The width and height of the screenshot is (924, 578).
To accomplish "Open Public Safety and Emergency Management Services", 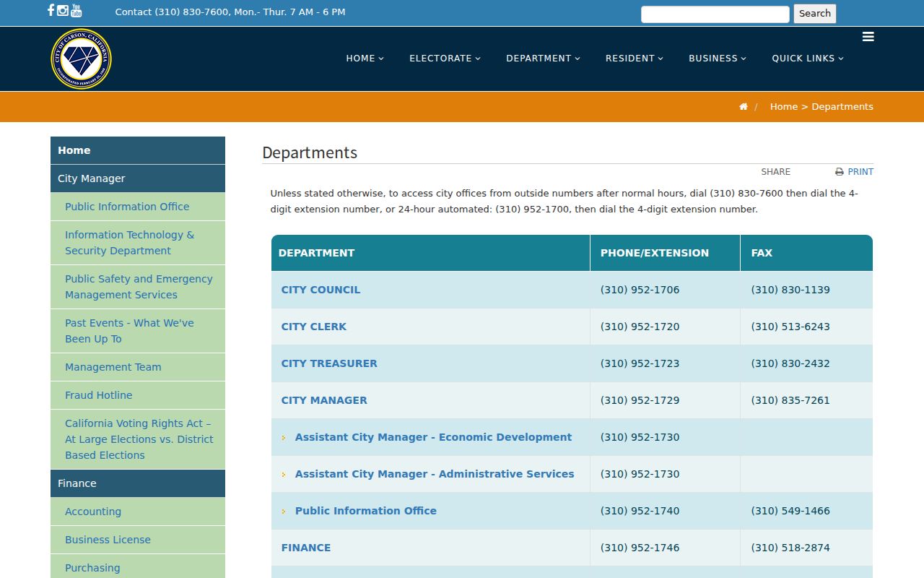I will (x=138, y=287).
